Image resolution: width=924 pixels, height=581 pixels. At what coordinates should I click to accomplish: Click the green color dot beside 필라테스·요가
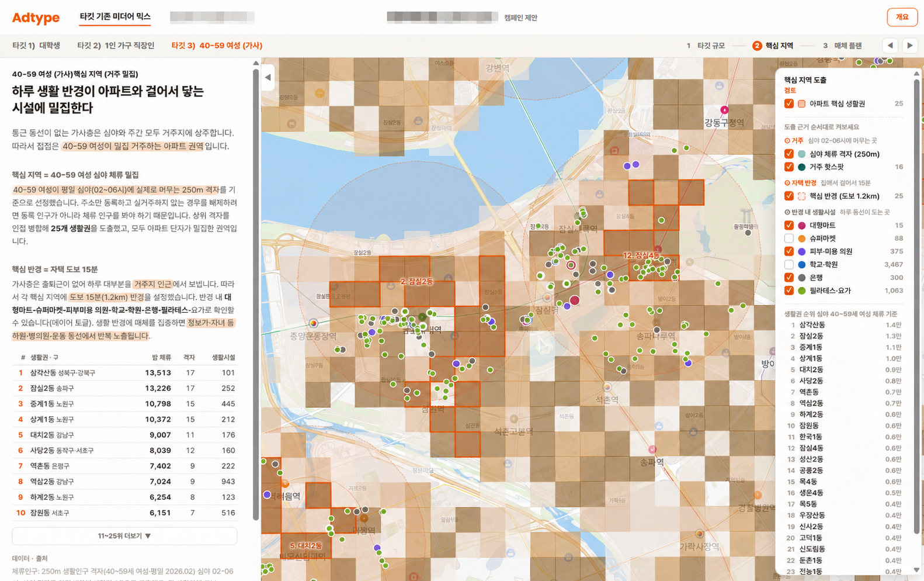(802, 290)
